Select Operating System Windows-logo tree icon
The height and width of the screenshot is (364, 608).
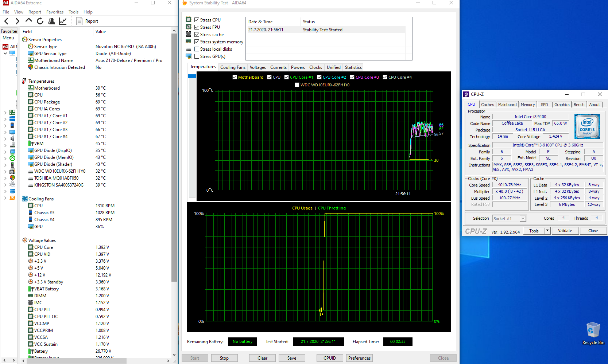point(12,119)
